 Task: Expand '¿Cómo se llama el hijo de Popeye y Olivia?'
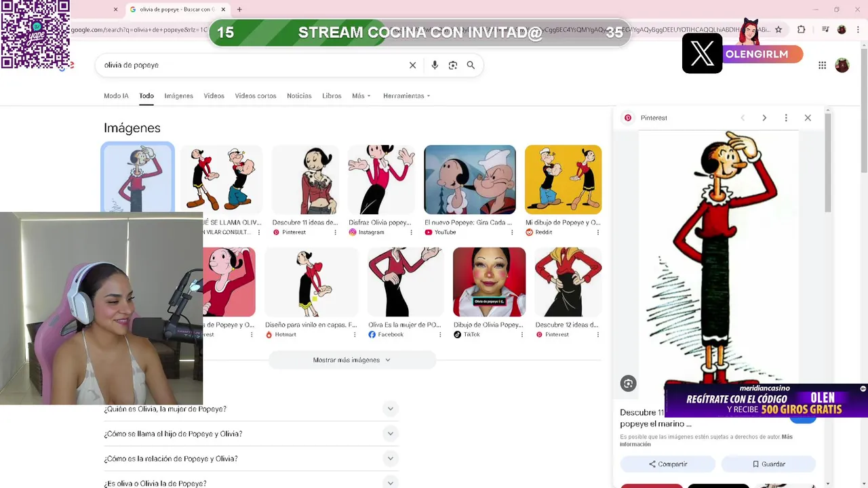(250, 434)
